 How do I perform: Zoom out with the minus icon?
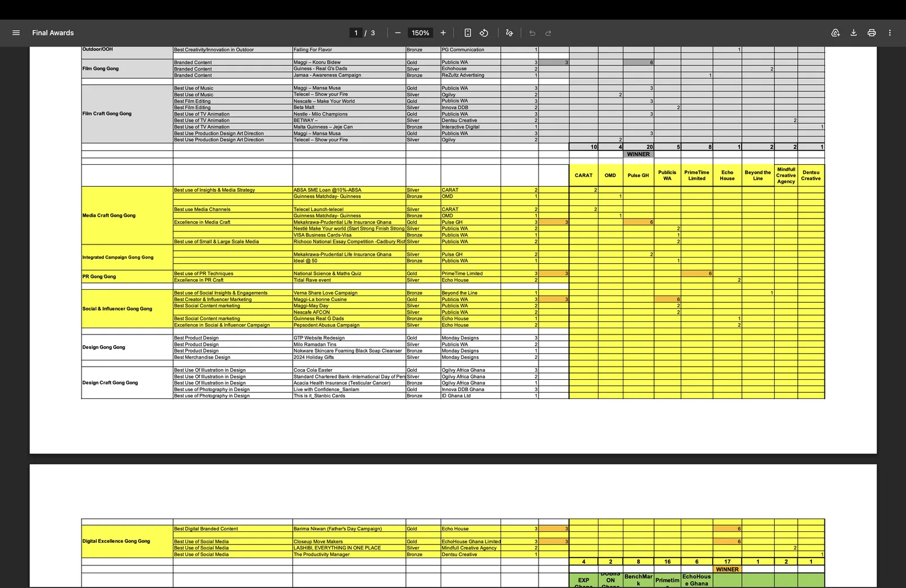[398, 33]
